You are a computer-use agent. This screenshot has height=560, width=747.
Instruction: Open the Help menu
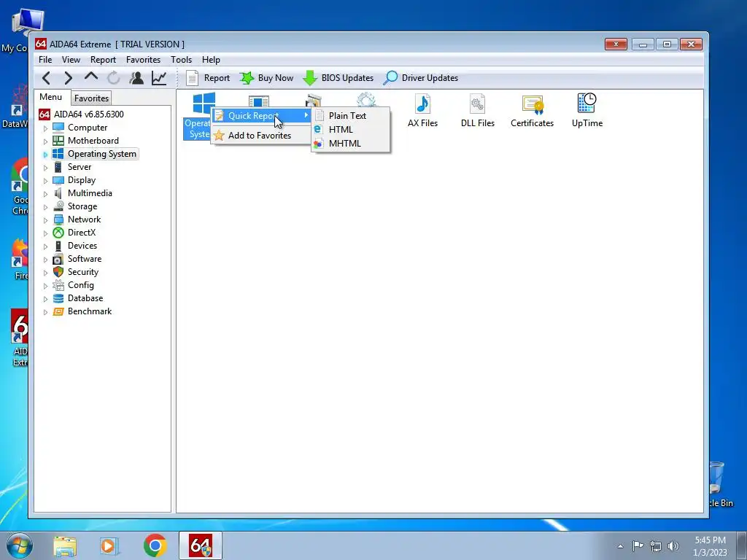coord(211,60)
